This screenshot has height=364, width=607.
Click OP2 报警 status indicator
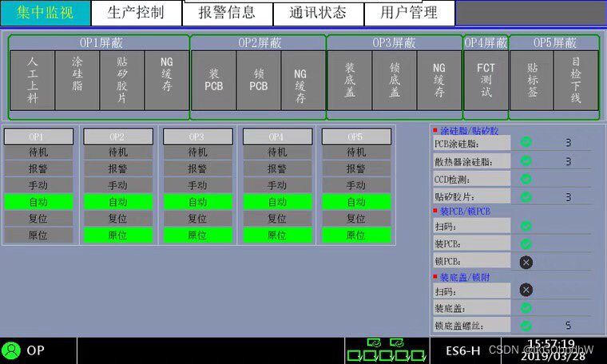(118, 168)
